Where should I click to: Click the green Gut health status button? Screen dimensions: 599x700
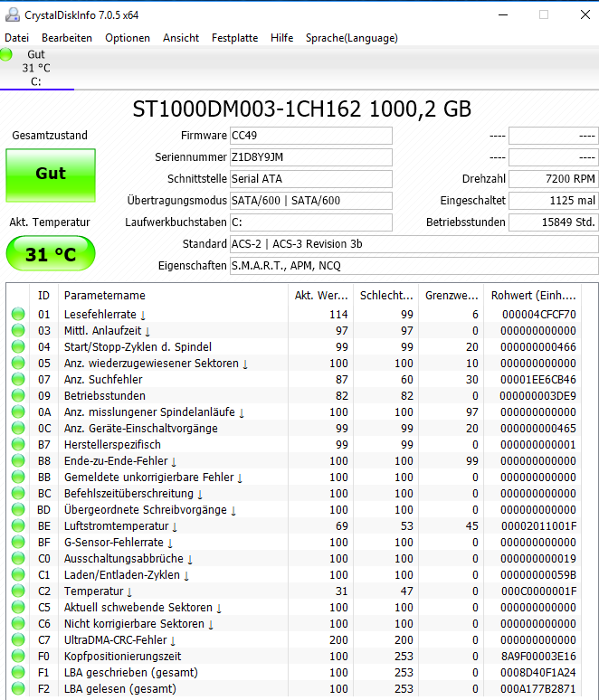(x=51, y=175)
